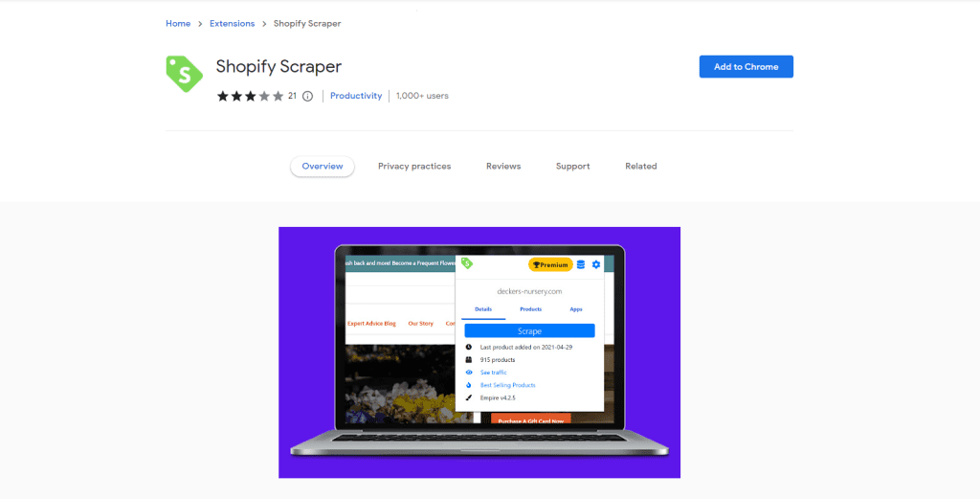Viewport: 980px width, 499px height.
Task: Click the green Shopify Scraper logo icon
Action: coord(185,74)
